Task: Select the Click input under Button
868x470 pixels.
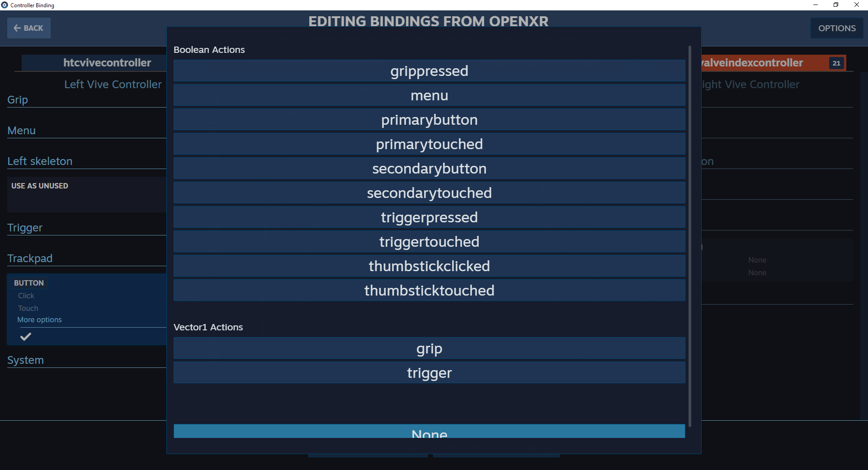Action: pos(26,296)
